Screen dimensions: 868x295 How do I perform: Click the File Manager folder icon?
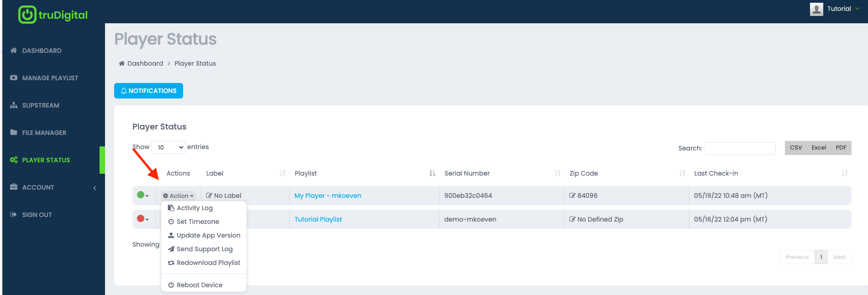(x=14, y=133)
